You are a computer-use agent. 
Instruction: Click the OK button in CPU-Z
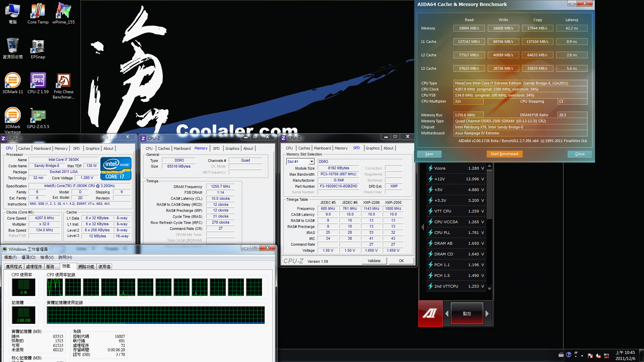401,261
